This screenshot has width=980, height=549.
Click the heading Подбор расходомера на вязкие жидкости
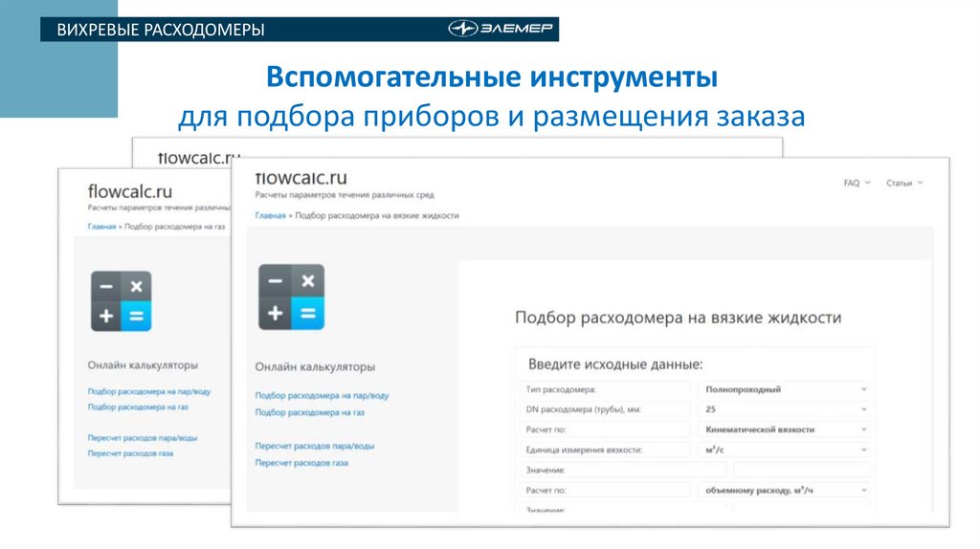click(679, 318)
